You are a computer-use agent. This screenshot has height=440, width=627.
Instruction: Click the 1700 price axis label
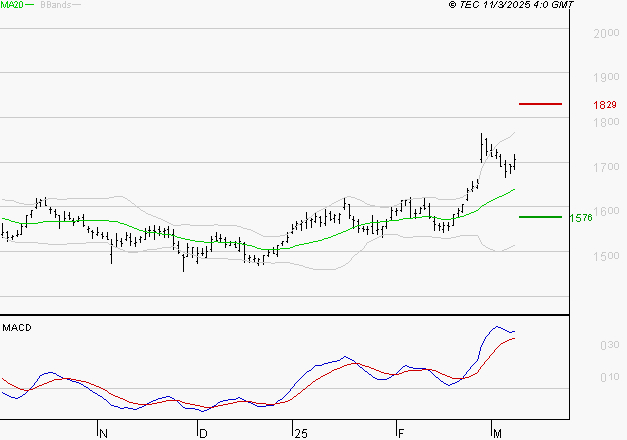coord(606,167)
